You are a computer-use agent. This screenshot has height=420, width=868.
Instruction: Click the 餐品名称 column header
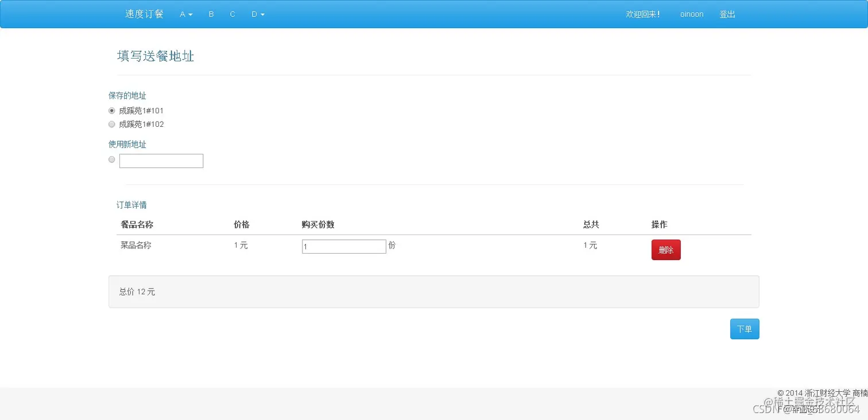click(137, 224)
